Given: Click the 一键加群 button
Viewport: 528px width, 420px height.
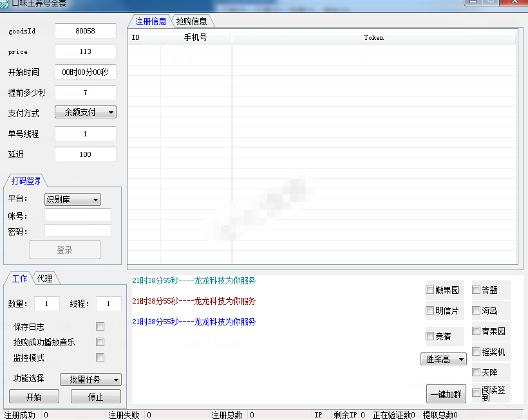Looking at the screenshot, I should click(446, 394).
